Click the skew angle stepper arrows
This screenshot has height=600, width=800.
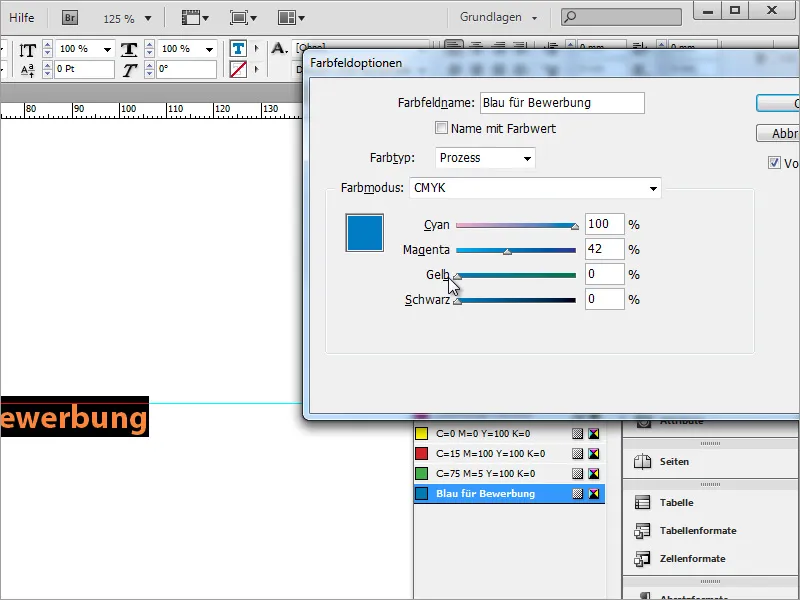coord(149,69)
